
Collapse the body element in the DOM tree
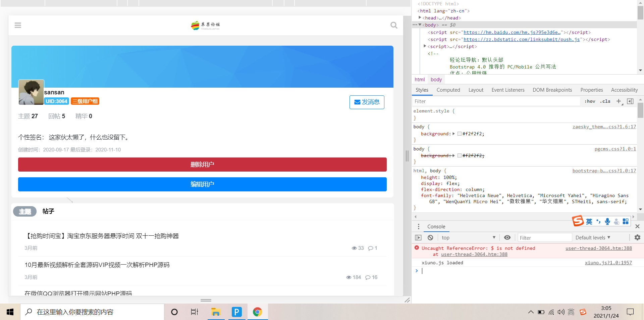pos(420,25)
